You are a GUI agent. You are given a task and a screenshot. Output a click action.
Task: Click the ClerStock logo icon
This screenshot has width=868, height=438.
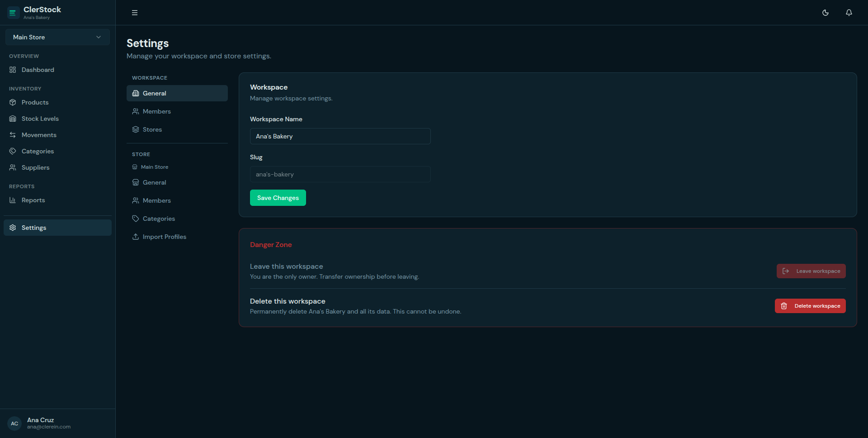coord(12,13)
